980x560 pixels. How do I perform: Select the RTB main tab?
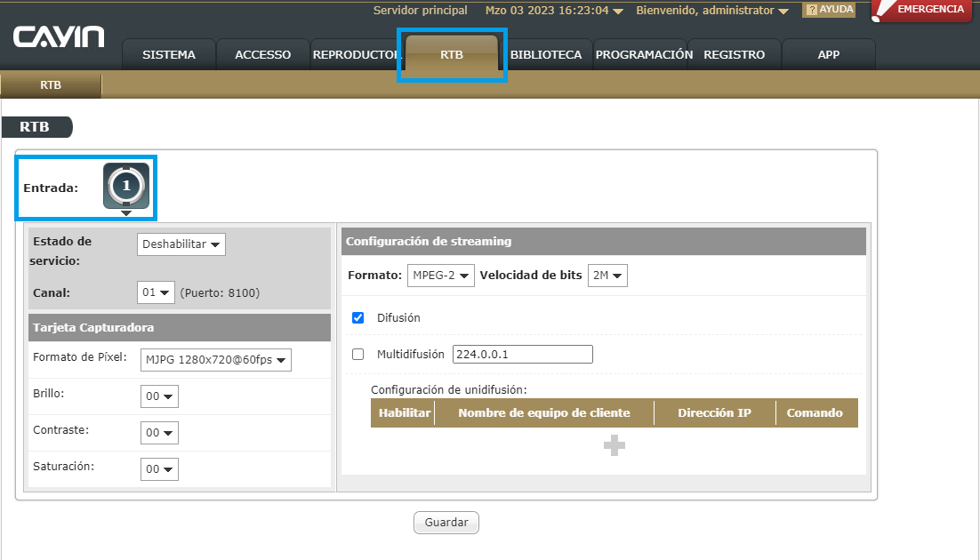click(x=451, y=55)
